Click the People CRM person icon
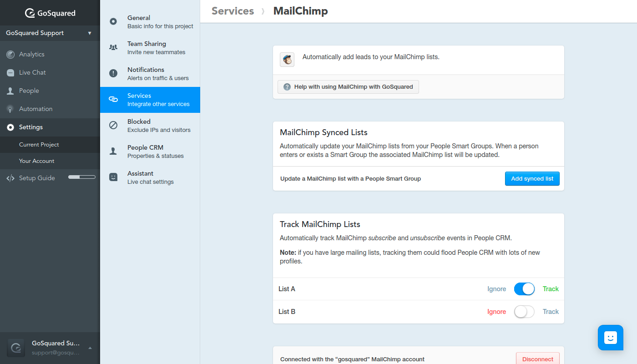 click(113, 151)
